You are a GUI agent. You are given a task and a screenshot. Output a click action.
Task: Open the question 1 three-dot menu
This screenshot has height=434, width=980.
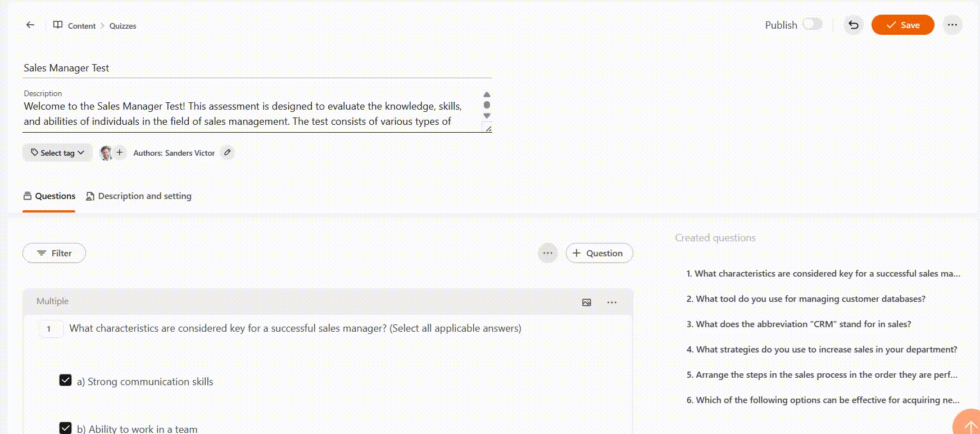(612, 302)
